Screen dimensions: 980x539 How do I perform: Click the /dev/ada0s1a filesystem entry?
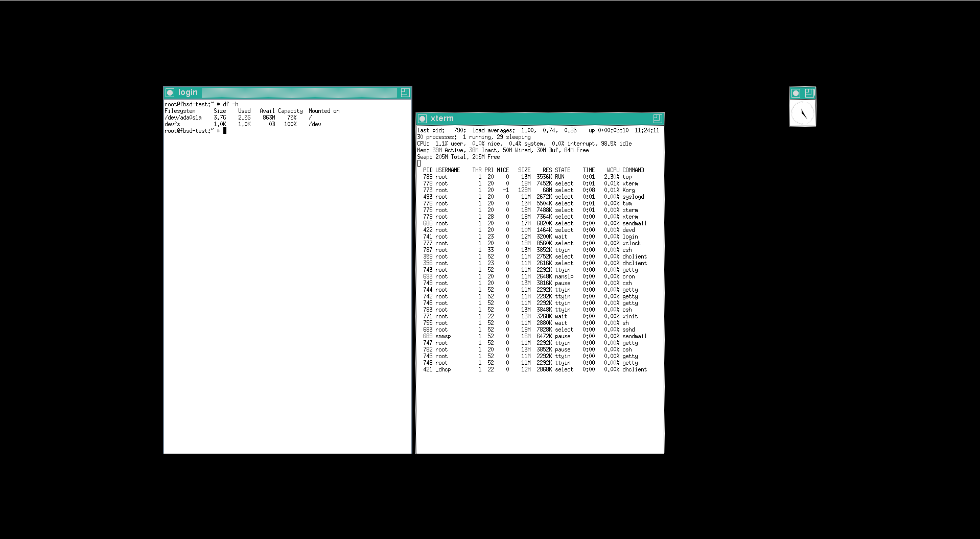pos(183,118)
